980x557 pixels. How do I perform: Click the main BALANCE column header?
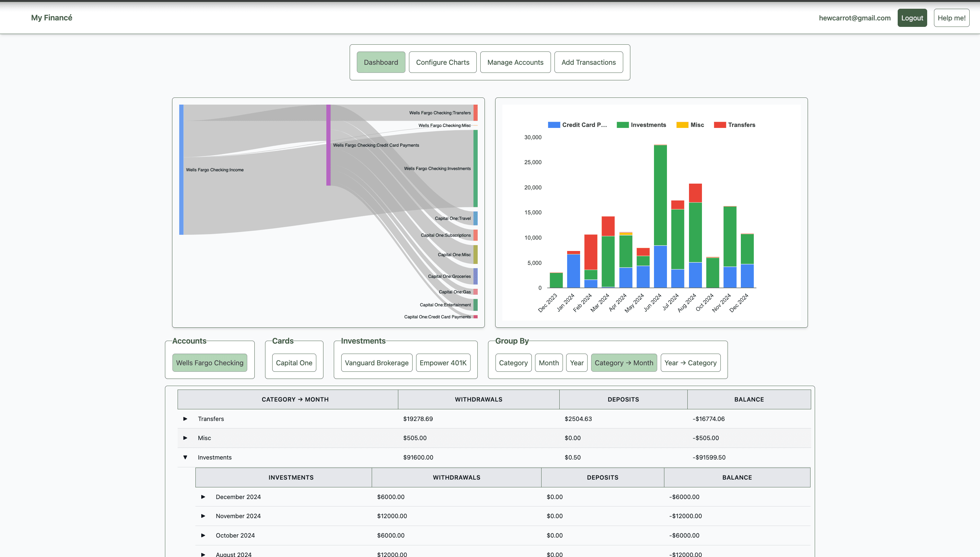pos(749,399)
